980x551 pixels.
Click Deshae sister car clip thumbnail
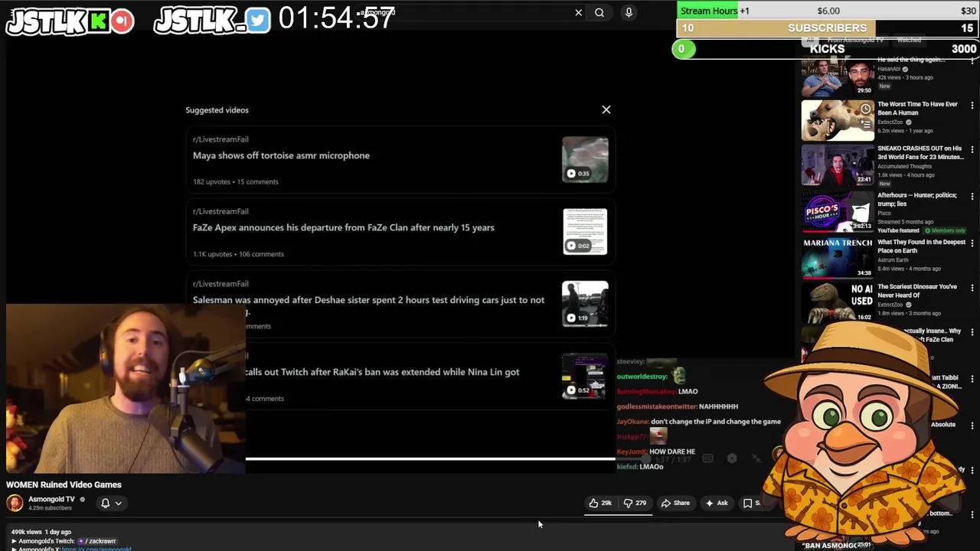(x=585, y=304)
